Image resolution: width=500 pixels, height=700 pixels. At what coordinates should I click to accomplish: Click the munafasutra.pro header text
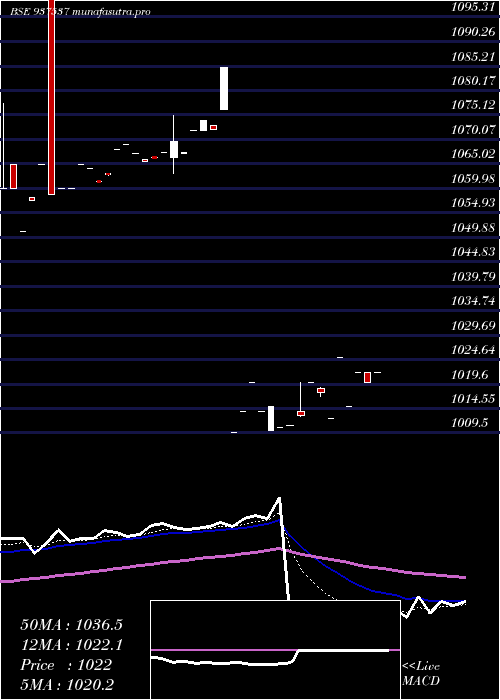pos(110,12)
